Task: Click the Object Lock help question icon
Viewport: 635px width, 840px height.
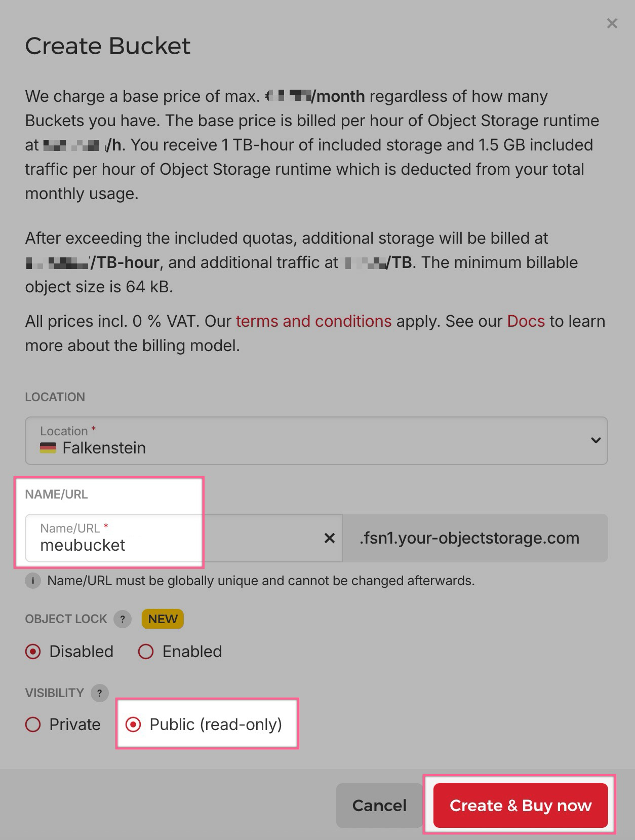Action: [123, 619]
